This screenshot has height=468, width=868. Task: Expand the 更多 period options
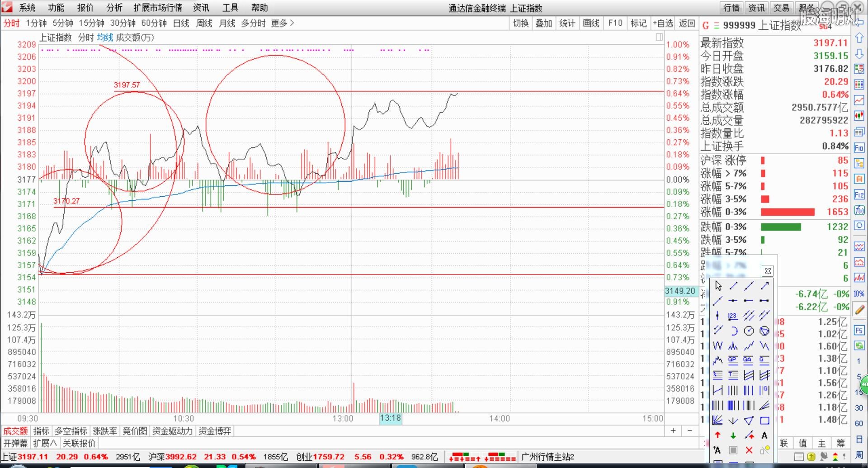click(283, 23)
